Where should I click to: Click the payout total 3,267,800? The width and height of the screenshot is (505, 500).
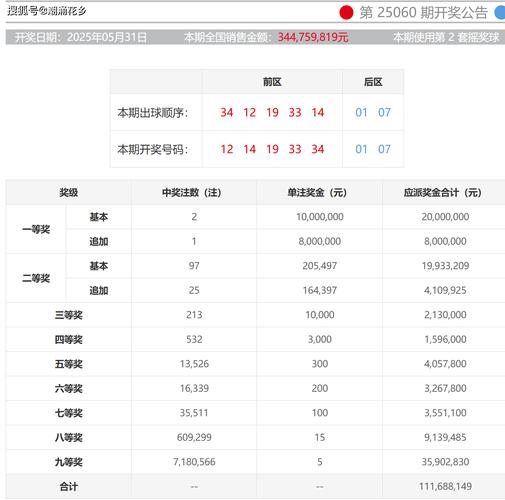click(445, 388)
